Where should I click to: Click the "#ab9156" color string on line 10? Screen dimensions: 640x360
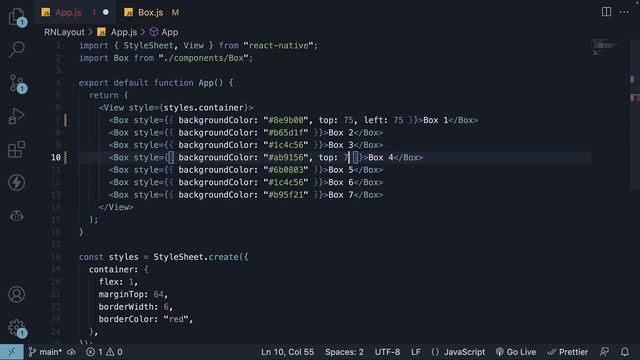coord(286,158)
